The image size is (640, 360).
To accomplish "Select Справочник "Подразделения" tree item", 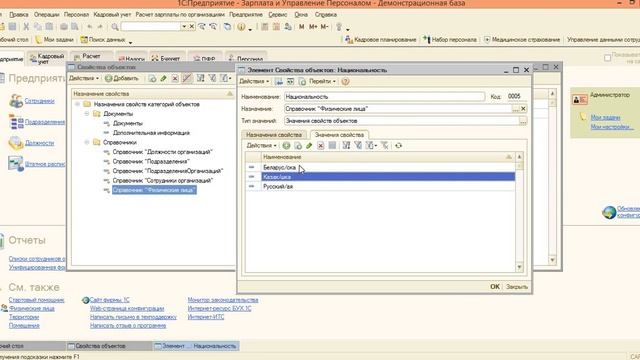I will click(151, 162).
